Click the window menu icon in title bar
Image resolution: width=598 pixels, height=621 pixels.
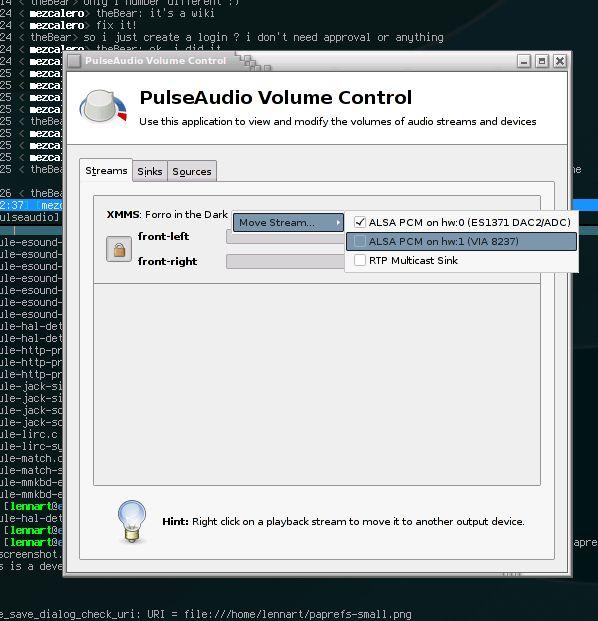pyautogui.click(x=74, y=61)
